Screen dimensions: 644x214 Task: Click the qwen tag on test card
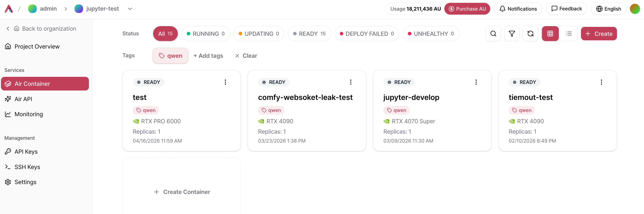click(146, 110)
